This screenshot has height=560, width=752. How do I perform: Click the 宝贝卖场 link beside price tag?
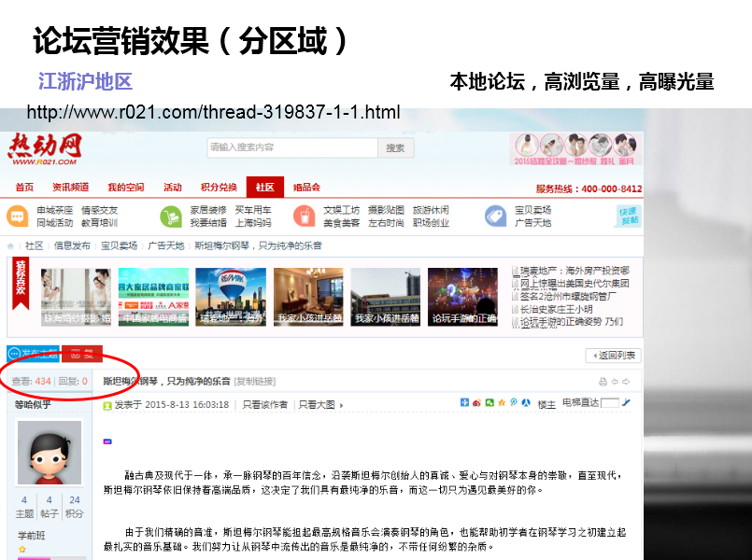(x=532, y=210)
